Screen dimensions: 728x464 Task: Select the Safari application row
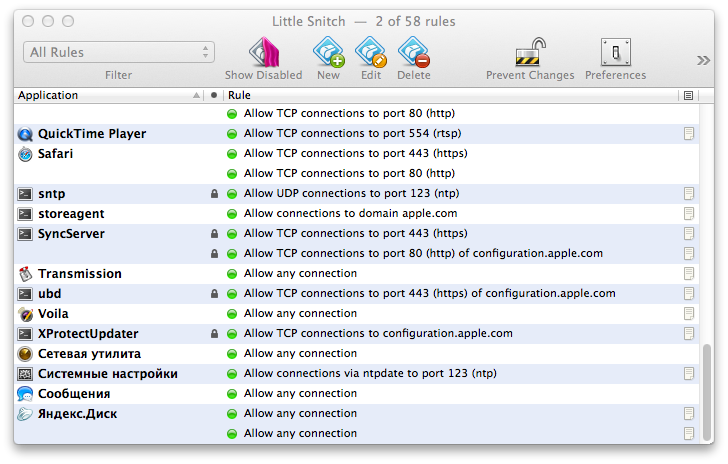(56, 154)
